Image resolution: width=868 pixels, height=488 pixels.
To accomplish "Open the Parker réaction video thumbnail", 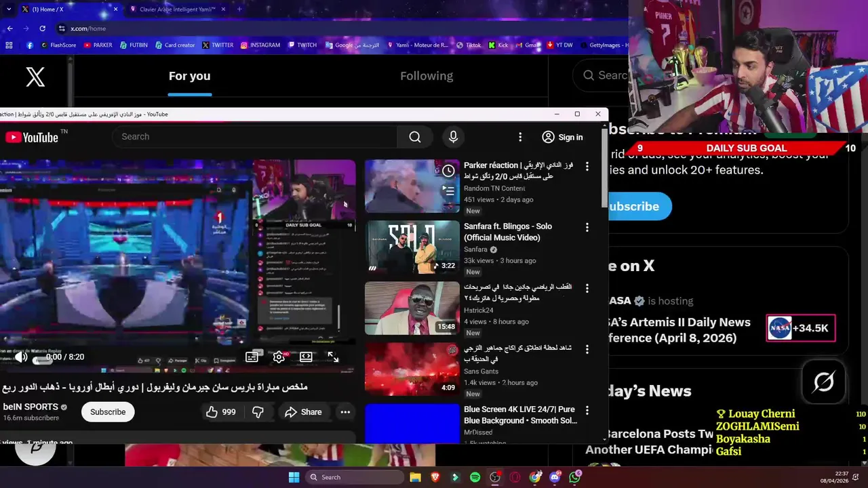I will pos(412,186).
